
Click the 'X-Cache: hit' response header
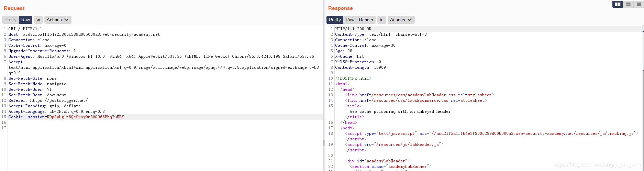349,56
